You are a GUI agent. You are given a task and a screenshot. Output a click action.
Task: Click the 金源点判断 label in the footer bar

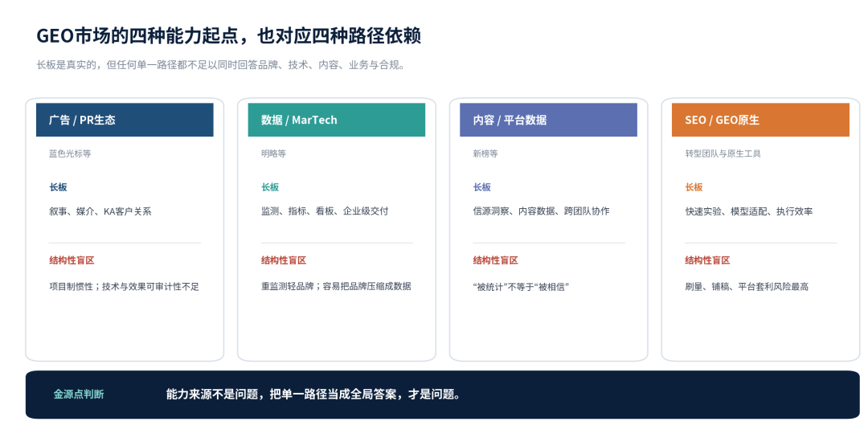click(x=79, y=394)
